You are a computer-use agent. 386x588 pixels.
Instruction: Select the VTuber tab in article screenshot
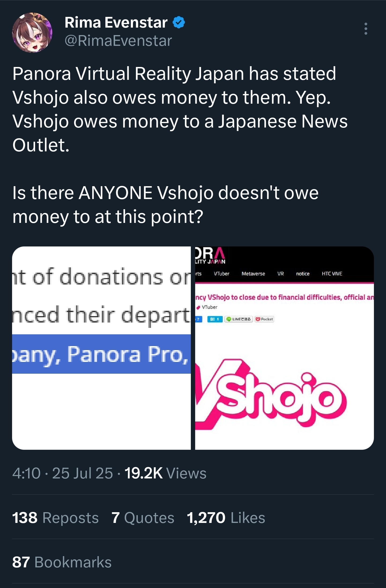coord(221,274)
